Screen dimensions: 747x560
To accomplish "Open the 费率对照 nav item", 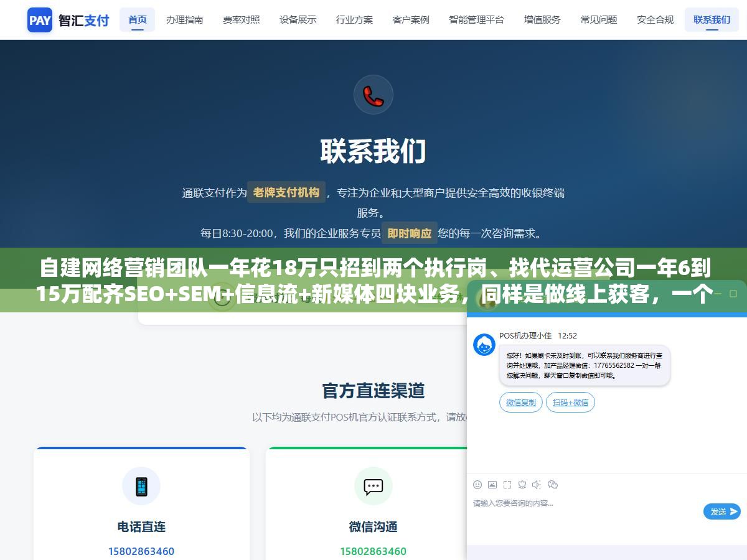I will click(241, 20).
